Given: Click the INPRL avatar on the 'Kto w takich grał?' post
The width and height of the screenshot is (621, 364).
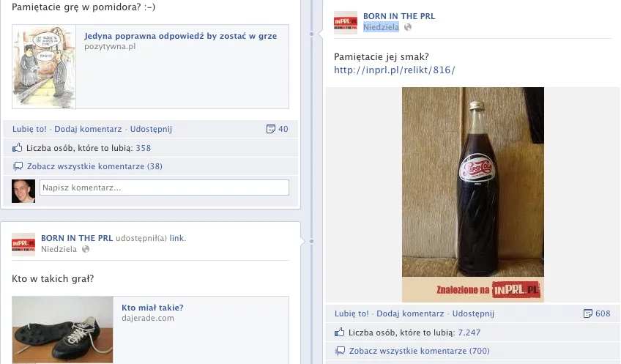Looking at the screenshot, I should pyautogui.click(x=23, y=245).
